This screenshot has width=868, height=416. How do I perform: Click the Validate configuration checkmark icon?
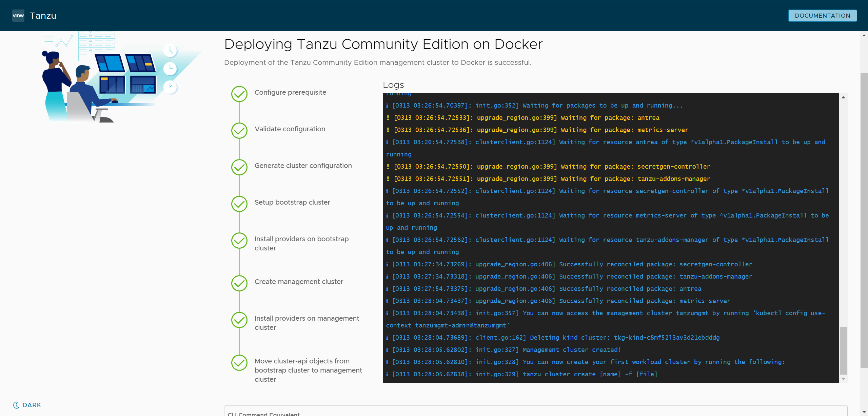(x=239, y=130)
